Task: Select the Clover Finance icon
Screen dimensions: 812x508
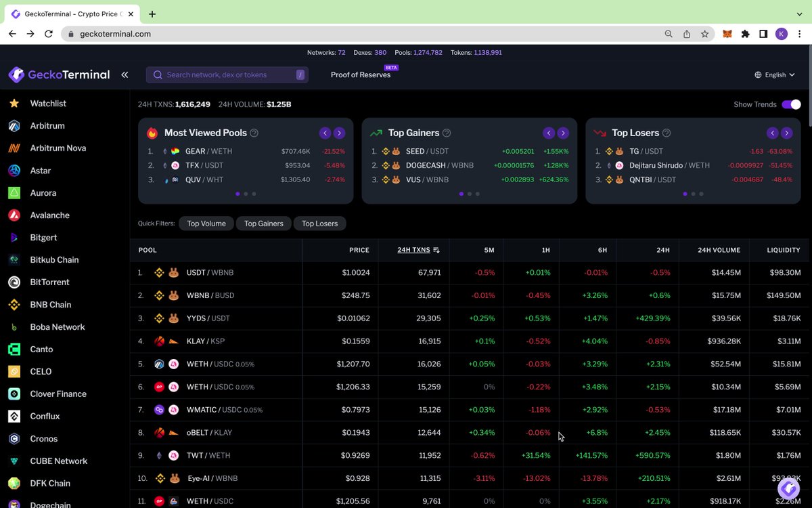Action: 14,394
